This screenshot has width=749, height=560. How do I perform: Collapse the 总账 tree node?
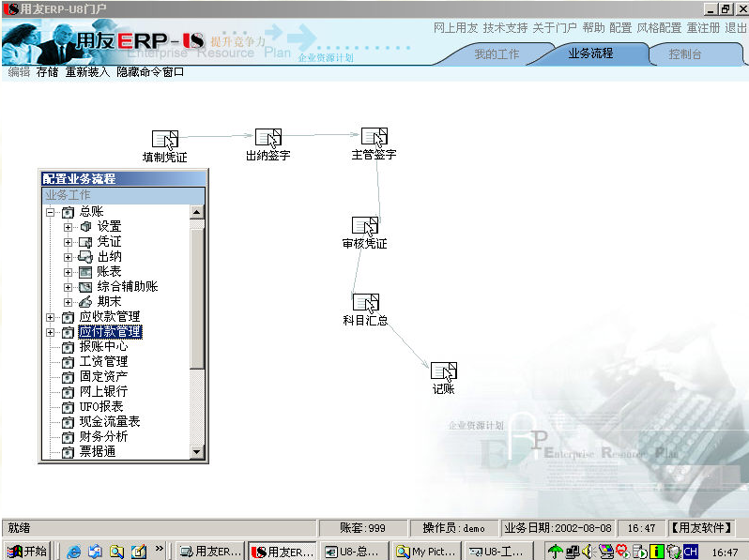tap(50, 212)
